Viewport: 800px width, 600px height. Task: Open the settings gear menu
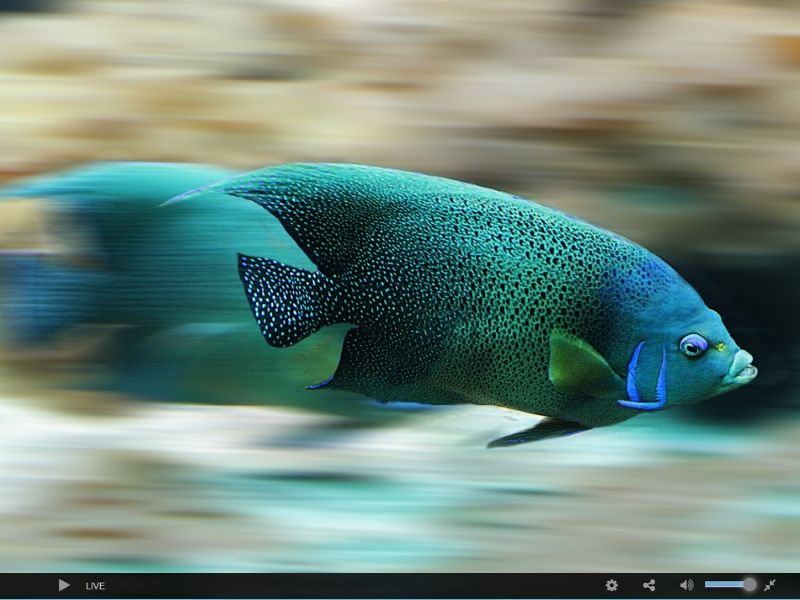[611, 585]
